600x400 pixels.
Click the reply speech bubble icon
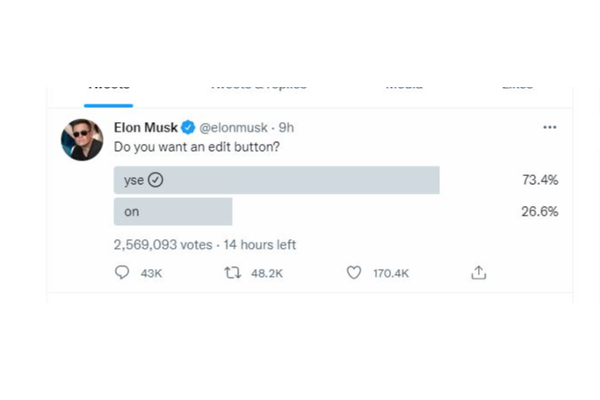pyautogui.click(x=123, y=272)
